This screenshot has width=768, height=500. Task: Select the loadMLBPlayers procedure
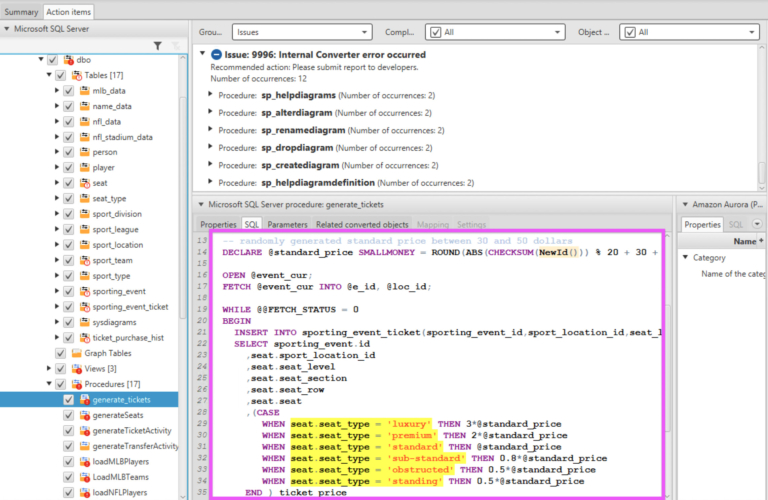[120, 461]
